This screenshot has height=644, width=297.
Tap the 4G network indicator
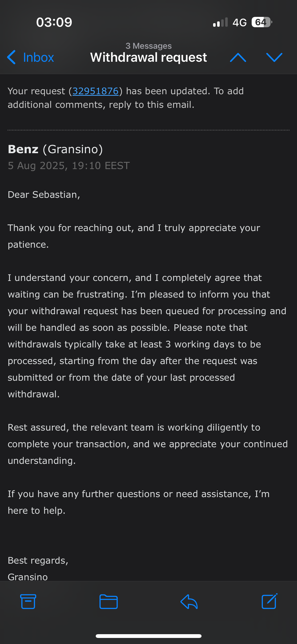[x=239, y=22]
